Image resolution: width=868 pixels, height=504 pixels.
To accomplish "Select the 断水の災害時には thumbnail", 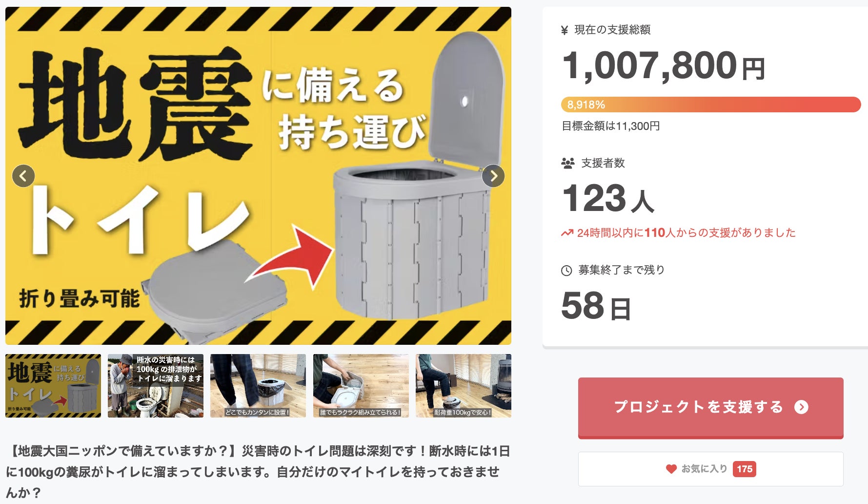I will click(156, 386).
